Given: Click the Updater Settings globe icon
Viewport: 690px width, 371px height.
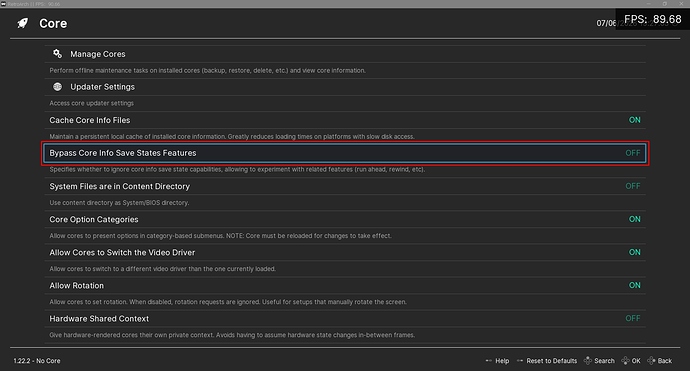Looking at the screenshot, I should pyautogui.click(x=58, y=87).
